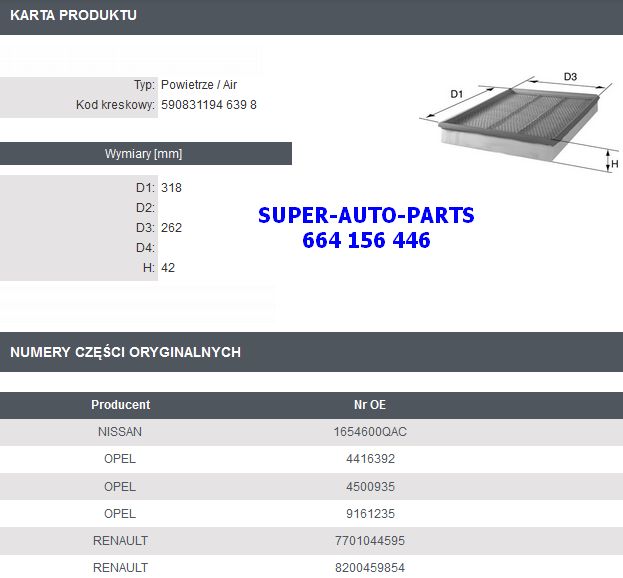Select OE number 1654600QAC

370,432
